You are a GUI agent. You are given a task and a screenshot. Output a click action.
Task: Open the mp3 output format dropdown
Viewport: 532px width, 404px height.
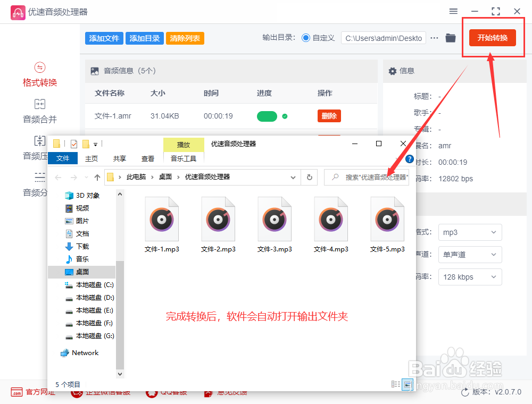point(470,232)
